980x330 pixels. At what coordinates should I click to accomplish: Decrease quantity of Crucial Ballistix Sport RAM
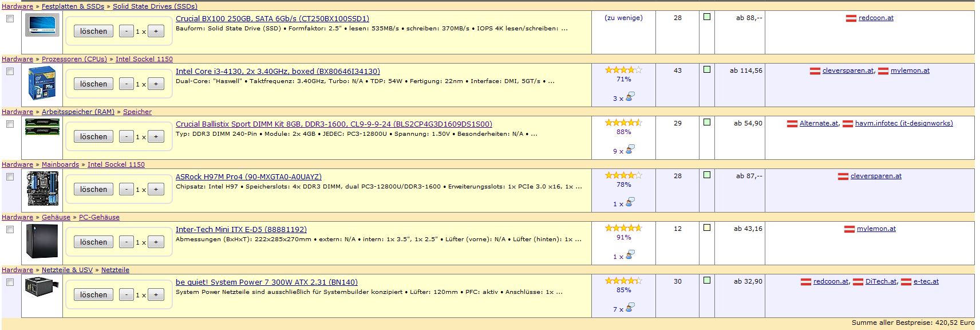tap(127, 136)
